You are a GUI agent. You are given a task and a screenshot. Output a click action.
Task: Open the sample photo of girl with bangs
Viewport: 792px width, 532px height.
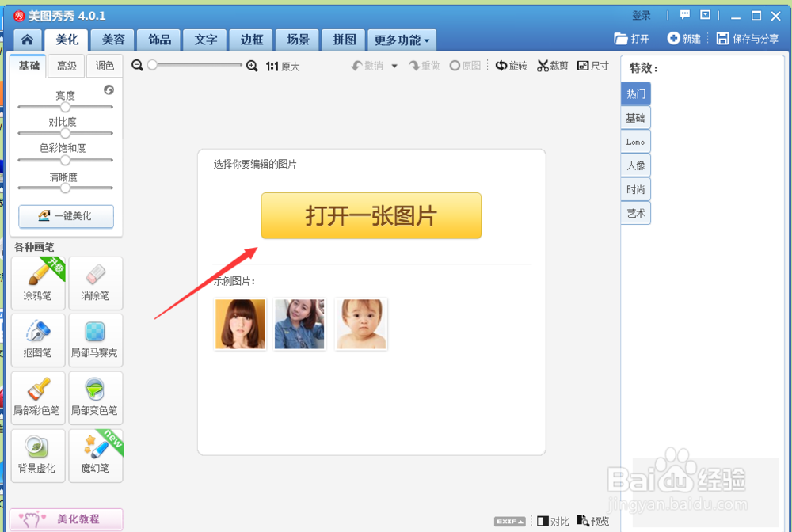tap(240, 324)
